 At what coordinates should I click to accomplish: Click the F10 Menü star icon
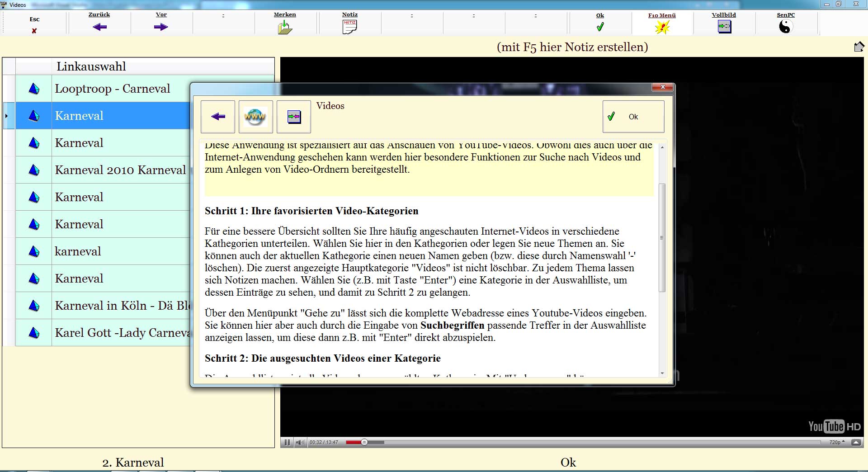(x=662, y=28)
